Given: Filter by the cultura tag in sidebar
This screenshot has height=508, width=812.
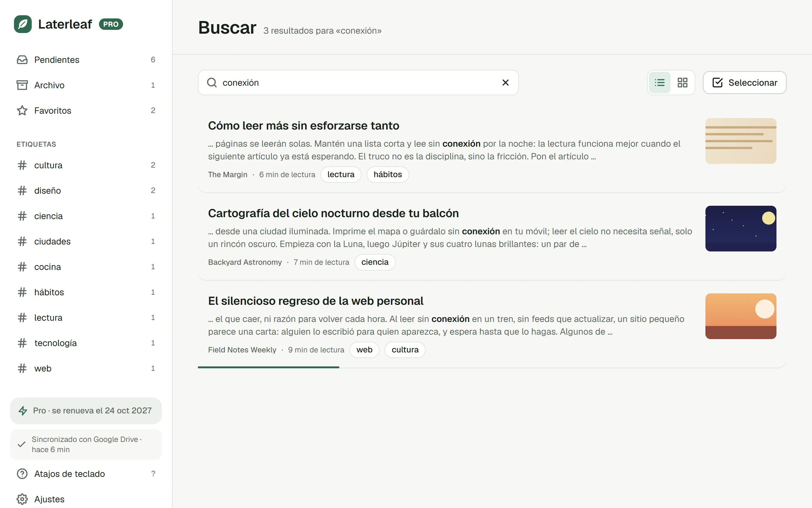Looking at the screenshot, I should pos(86,165).
